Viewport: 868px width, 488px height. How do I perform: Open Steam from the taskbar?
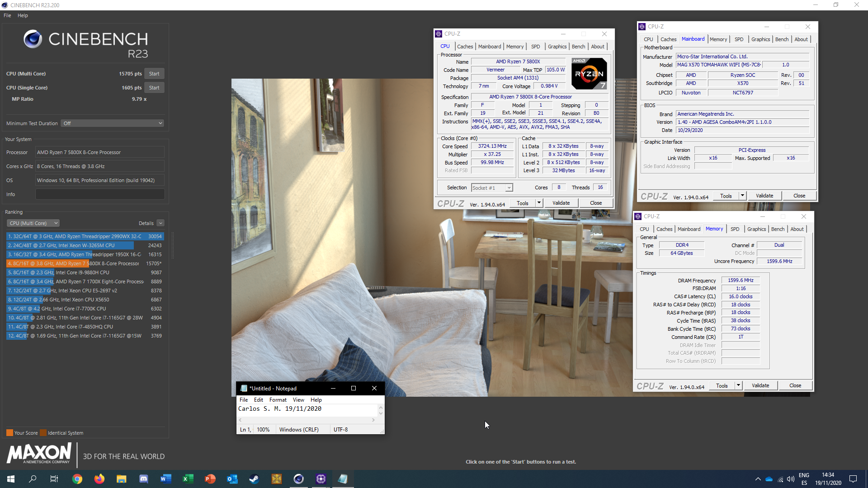[x=255, y=479]
